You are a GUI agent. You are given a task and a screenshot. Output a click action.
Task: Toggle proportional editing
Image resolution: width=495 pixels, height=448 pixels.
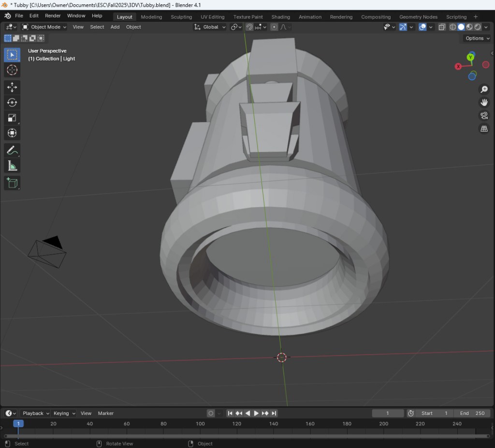point(274,27)
